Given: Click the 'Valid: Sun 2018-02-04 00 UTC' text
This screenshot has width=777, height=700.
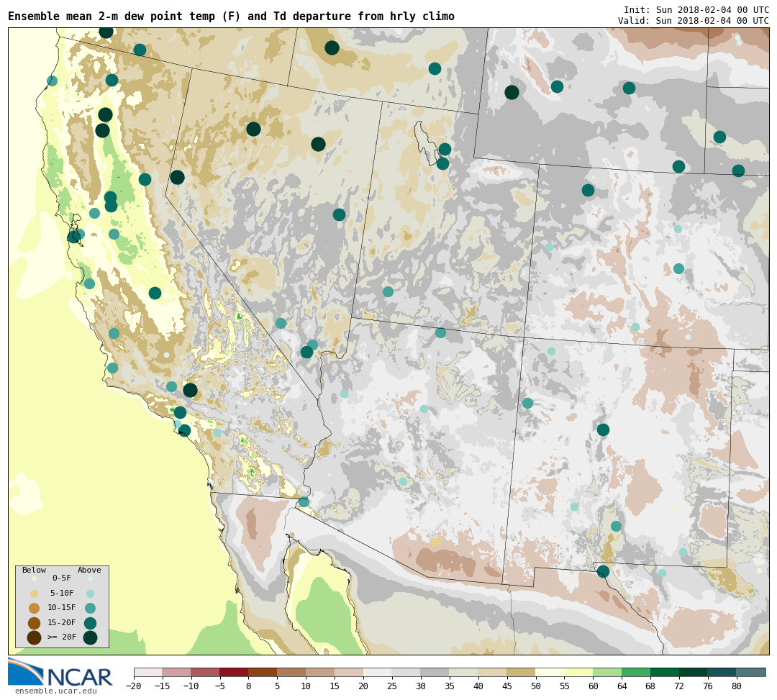Looking at the screenshot, I should click(x=693, y=21).
